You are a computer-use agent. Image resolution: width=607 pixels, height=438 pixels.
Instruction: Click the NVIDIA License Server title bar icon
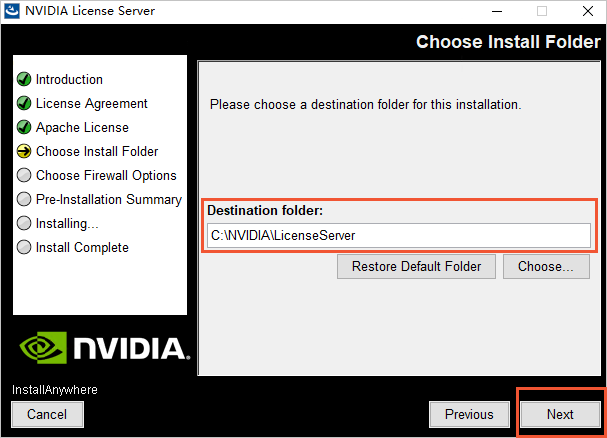coord(13,12)
